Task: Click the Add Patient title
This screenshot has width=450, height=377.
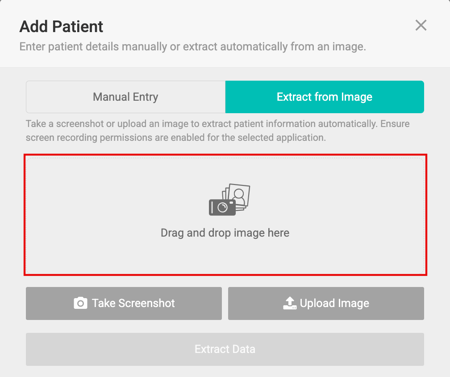Action: (x=61, y=27)
